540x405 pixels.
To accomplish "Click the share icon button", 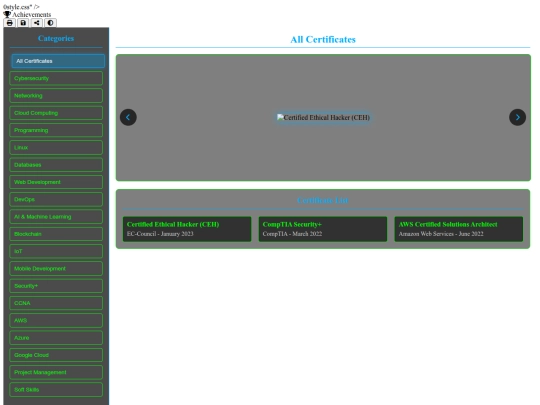I will pyautogui.click(x=37, y=23).
